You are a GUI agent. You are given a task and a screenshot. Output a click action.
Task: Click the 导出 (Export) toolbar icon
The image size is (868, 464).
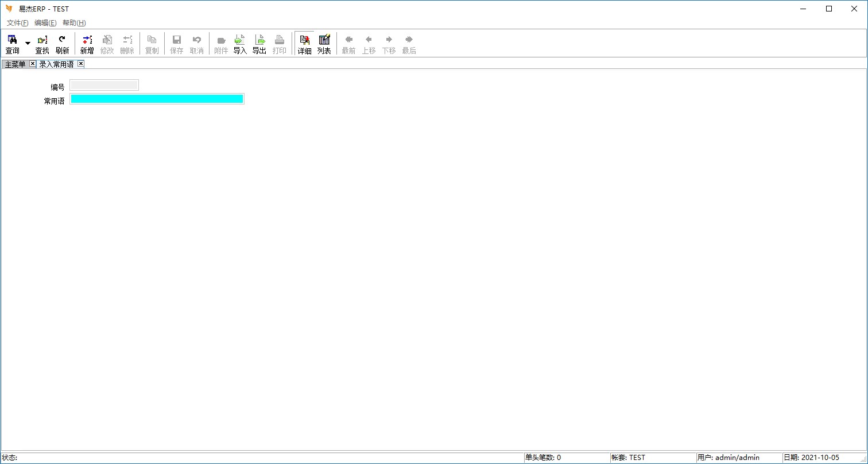259,44
